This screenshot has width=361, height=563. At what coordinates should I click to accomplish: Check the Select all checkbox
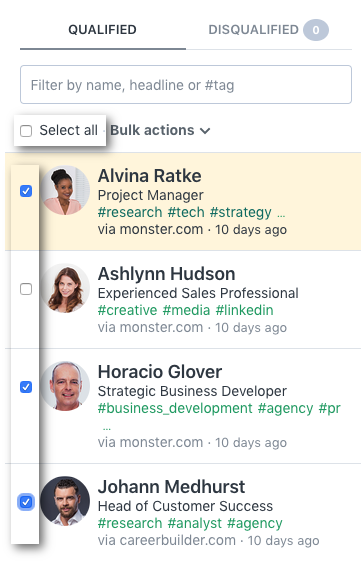[x=26, y=131]
